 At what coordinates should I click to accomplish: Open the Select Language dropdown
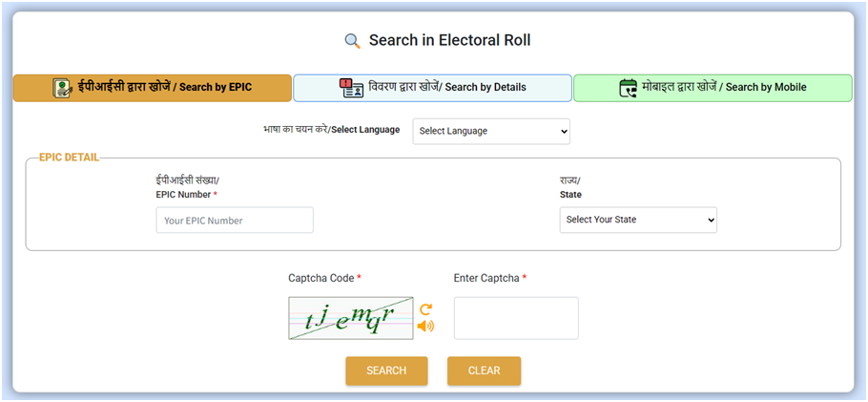(x=491, y=132)
